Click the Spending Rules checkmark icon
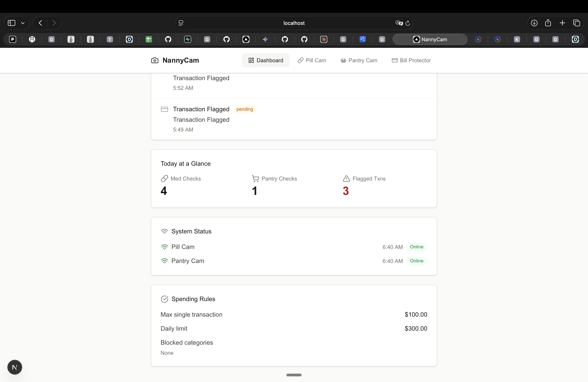 click(x=164, y=299)
